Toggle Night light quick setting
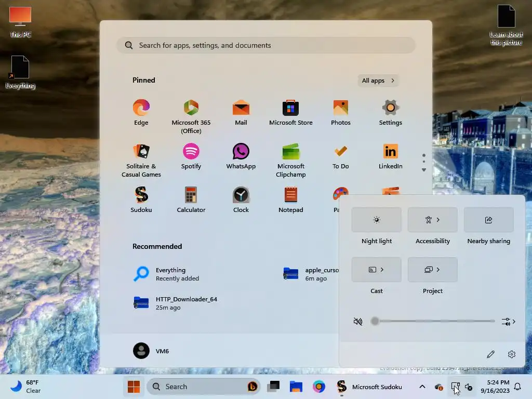The height and width of the screenshot is (399, 532). 377,220
